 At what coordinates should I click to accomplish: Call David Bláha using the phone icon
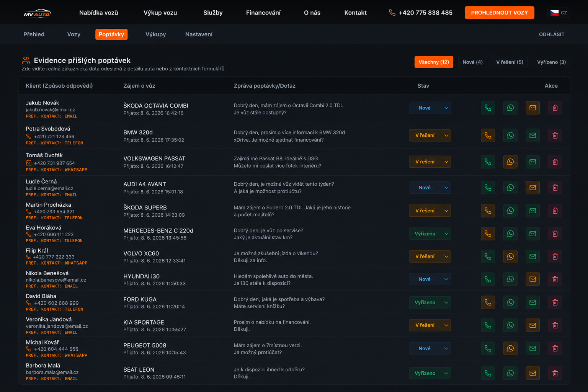point(488,302)
